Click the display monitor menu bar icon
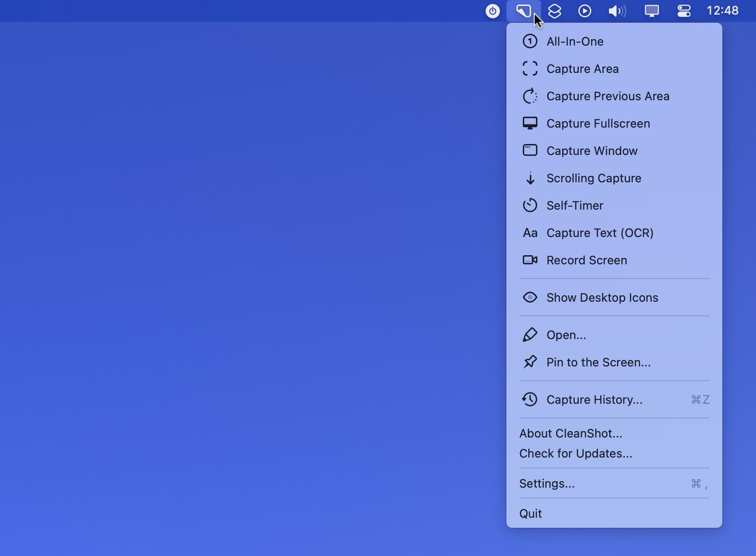 652,11
